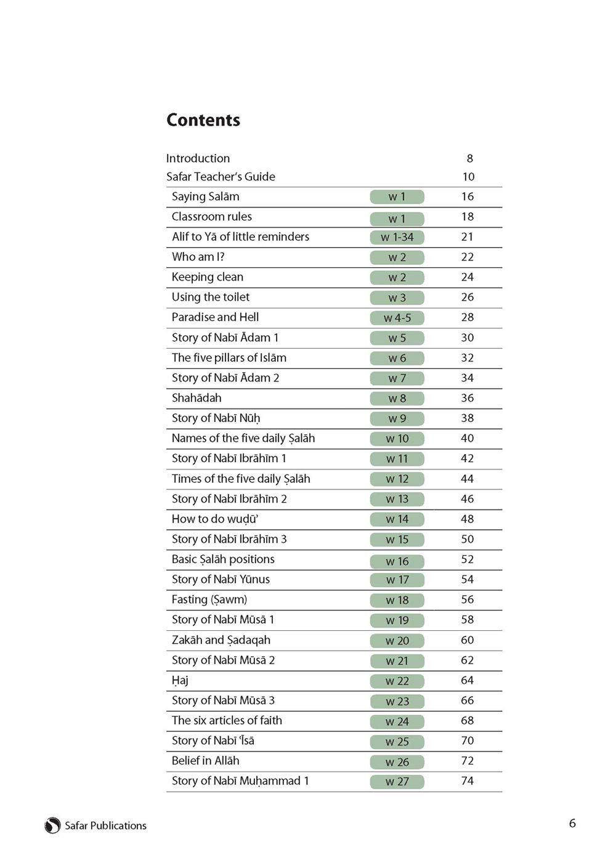Select the Shahādah lesson entry
The height and width of the screenshot is (865, 616).
tap(196, 398)
